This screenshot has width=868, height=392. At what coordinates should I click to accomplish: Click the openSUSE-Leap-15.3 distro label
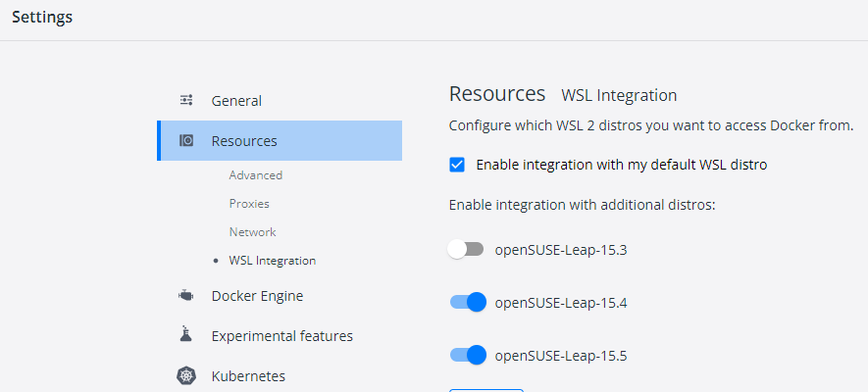coord(561,250)
